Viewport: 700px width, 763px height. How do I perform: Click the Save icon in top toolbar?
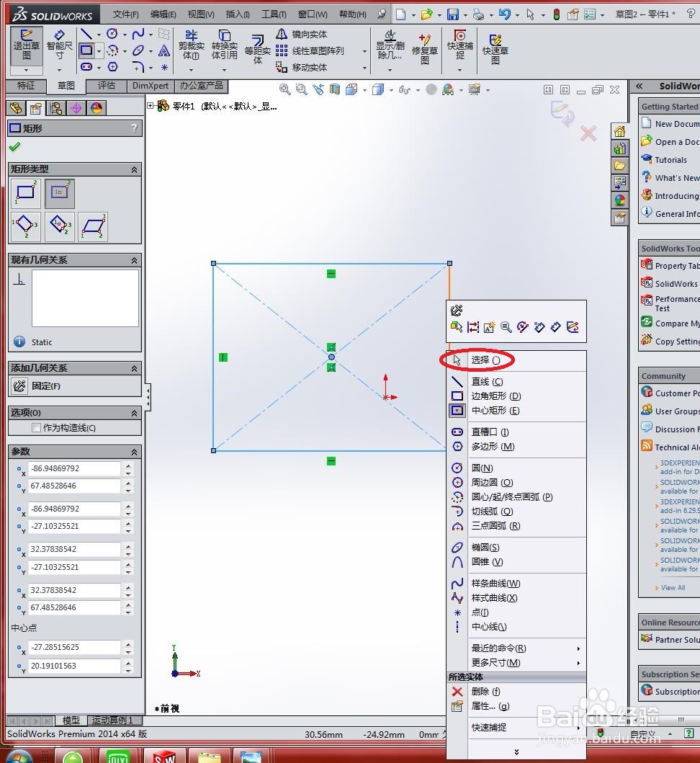pyautogui.click(x=453, y=14)
